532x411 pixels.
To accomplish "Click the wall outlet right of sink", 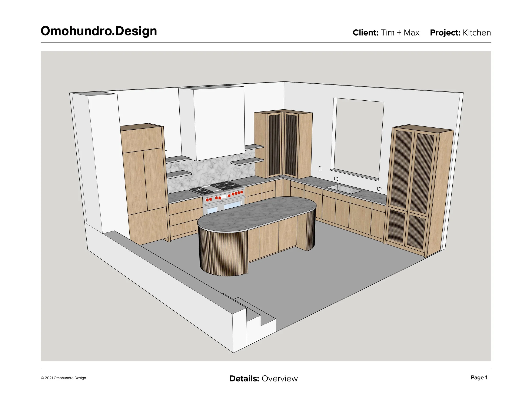I will tap(379, 189).
